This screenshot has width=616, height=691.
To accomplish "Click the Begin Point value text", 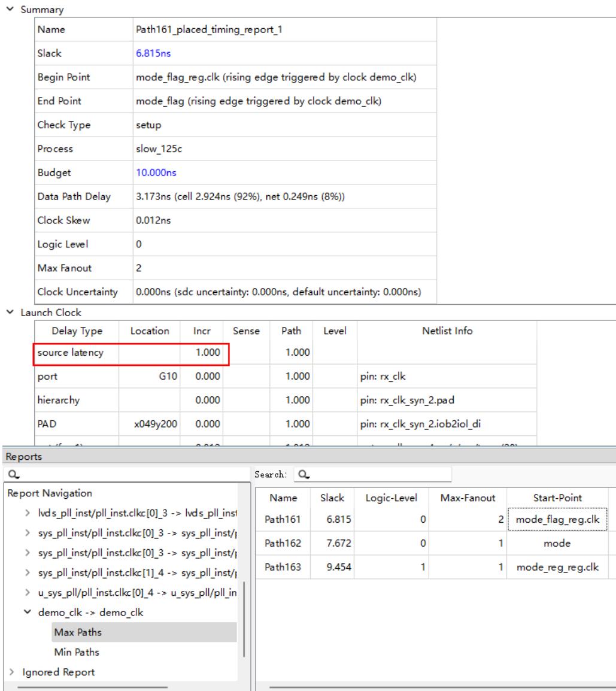I will click(x=276, y=77).
